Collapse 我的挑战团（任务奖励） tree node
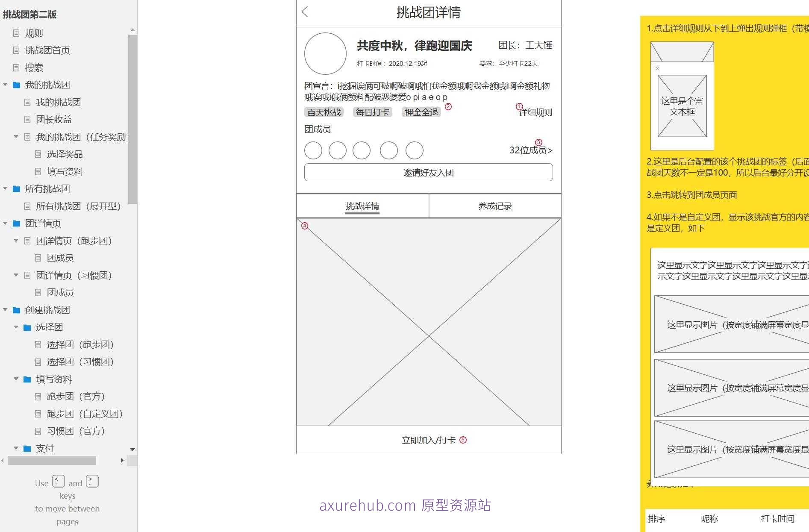The image size is (809, 532). point(16,137)
